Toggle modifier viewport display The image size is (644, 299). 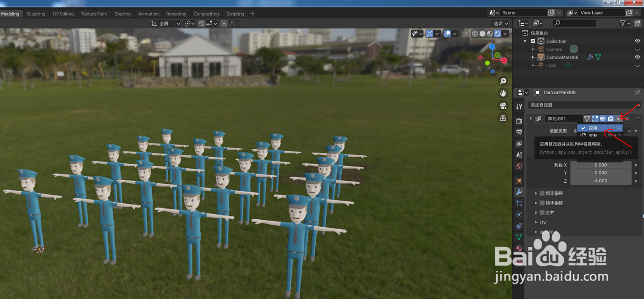603,119
